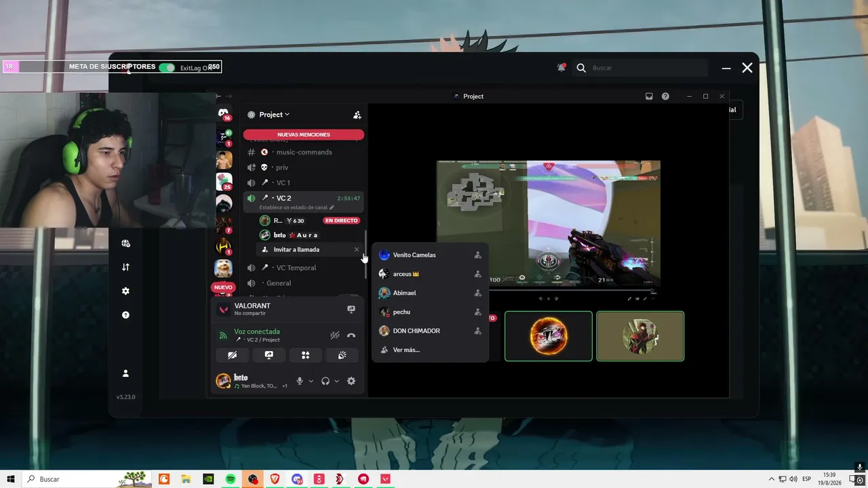
Task: Open Discord user settings gear
Action: coord(351,381)
